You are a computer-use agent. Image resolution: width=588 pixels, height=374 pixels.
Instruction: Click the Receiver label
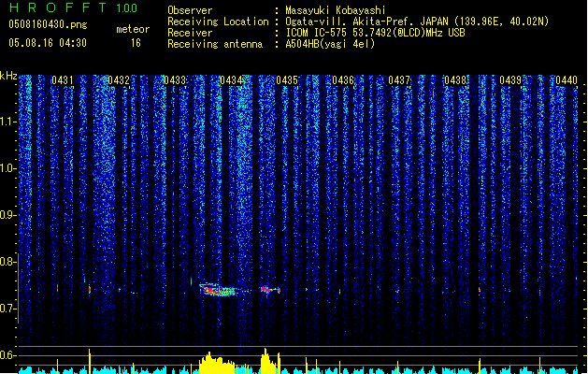(x=190, y=33)
